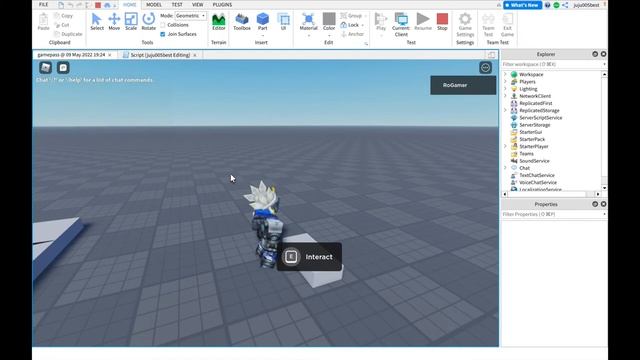Open Game Settings

click(x=465, y=24)
